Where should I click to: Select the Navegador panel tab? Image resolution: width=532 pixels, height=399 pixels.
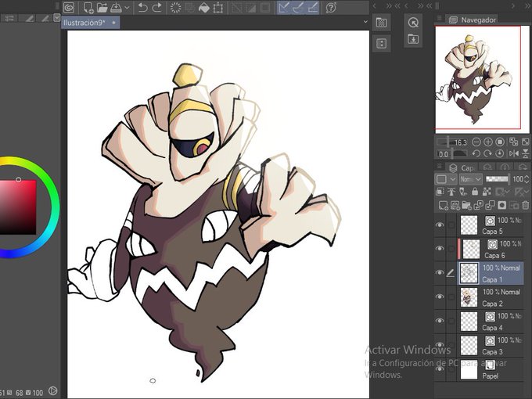(473, 20)
